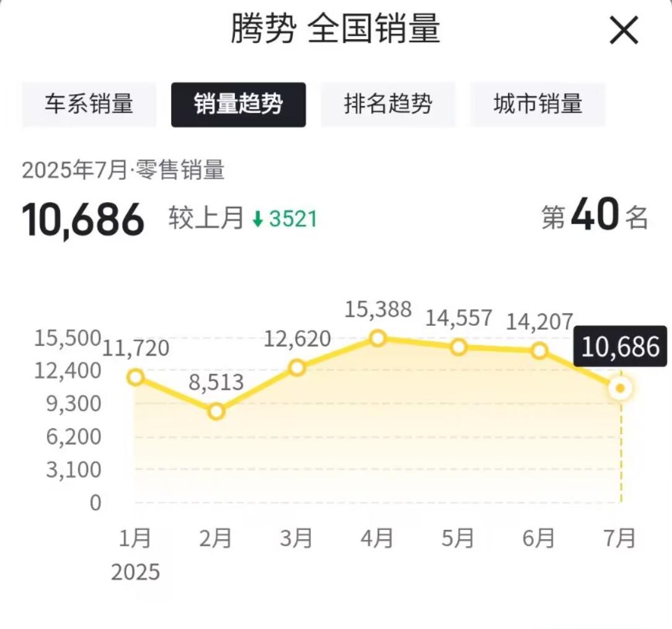Click the large 10,686 sales figure

click(x=83, y=220)
